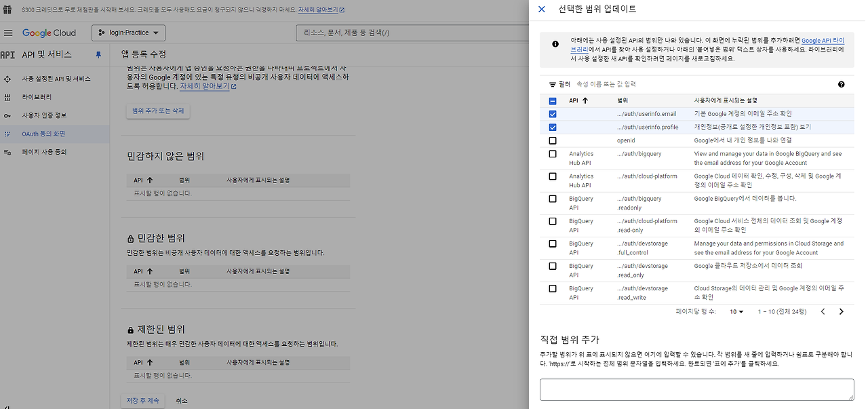Open 자세히 알아보기 link in app registration text
This screenshot has height=409, width=868.
(208, 86)
